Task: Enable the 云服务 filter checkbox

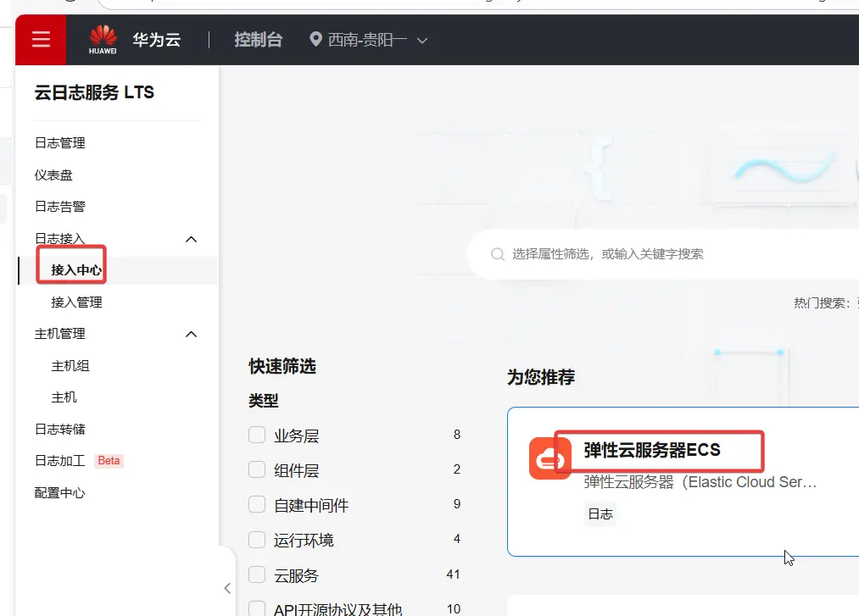Action: pyautogui.click(x=257, y=575)
